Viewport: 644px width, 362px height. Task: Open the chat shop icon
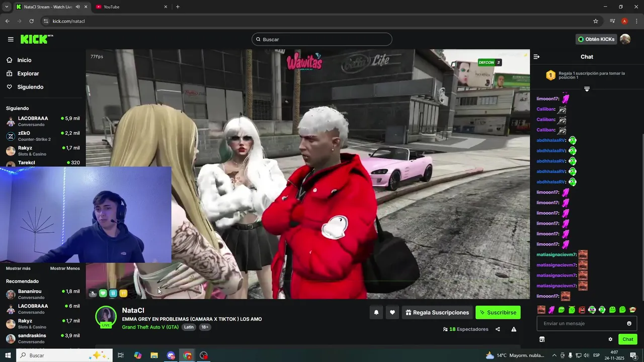542,339
